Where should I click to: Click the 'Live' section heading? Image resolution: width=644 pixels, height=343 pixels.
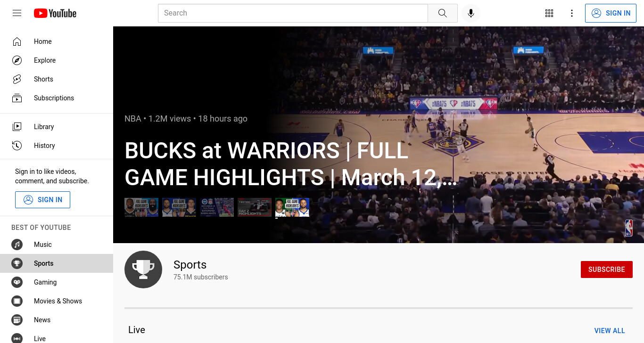pos(137,330)
